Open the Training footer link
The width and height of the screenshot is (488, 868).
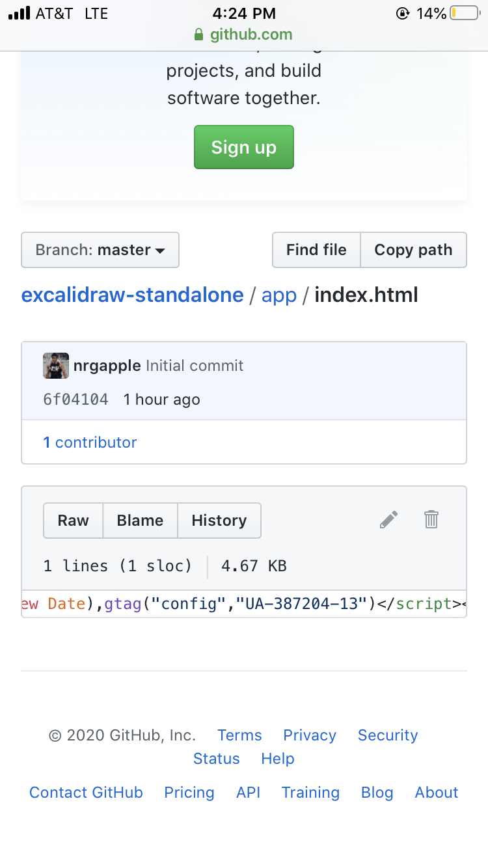[x=310, y=793]
